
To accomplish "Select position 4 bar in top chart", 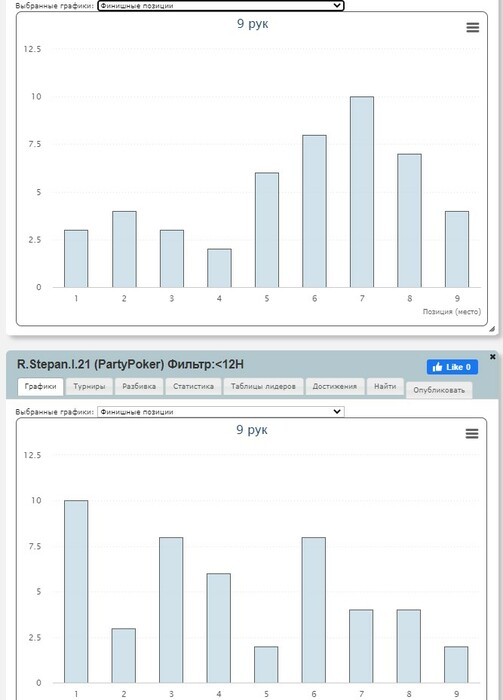I will click(x=219, y=268).
